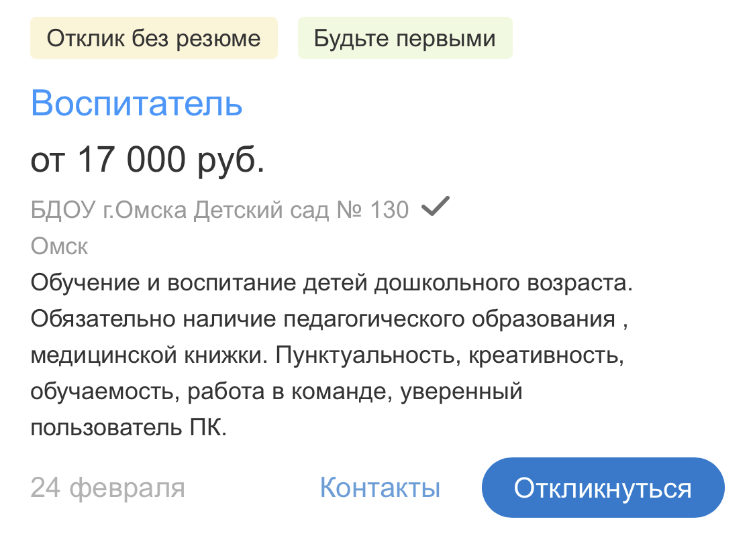
Task: Click the posting date 24 февраля
Action: (x=107, y=488)
